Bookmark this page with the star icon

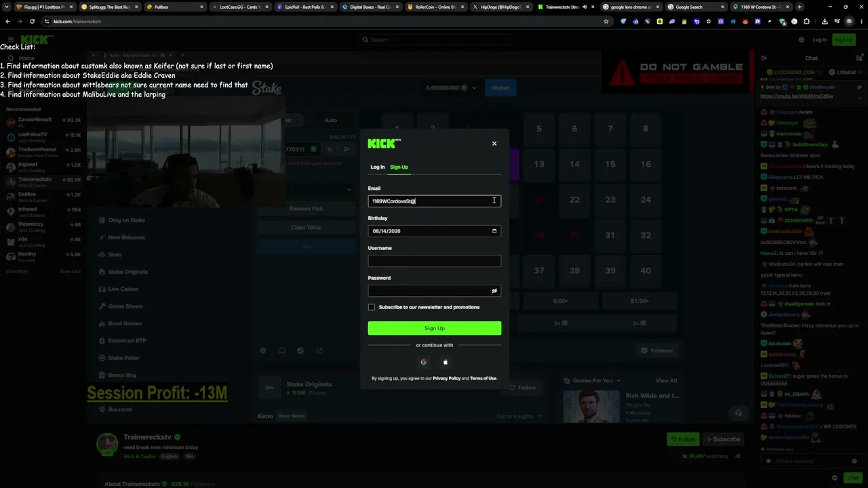pyautogui.click(x=606, y=21)
